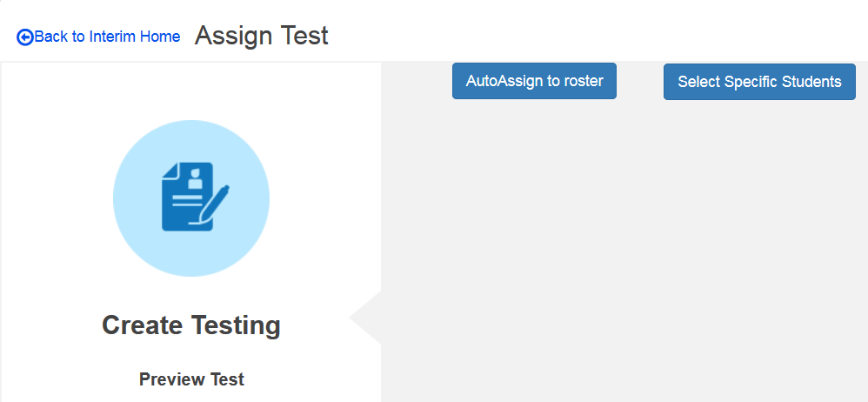The height and width of the screenshot is (402, 868).
Task: Click the white sidebar area above the circle
Action: click(191, 90)
